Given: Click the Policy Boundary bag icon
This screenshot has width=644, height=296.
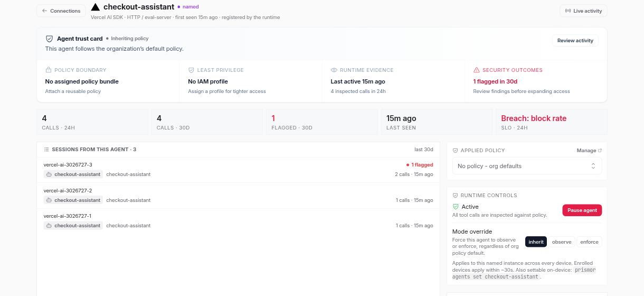Looking at the screenshot, I should tap(48, 70).
